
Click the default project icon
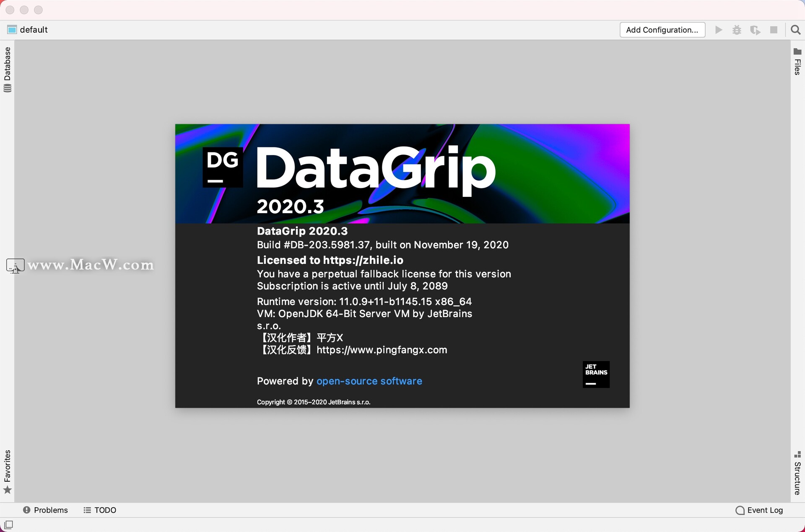[12, 30]
